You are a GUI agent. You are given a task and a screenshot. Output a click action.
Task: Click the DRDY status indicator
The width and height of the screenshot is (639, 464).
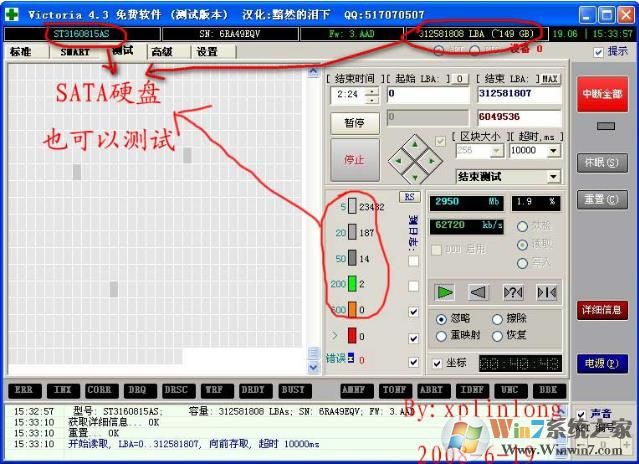click(x=256, y=390)
